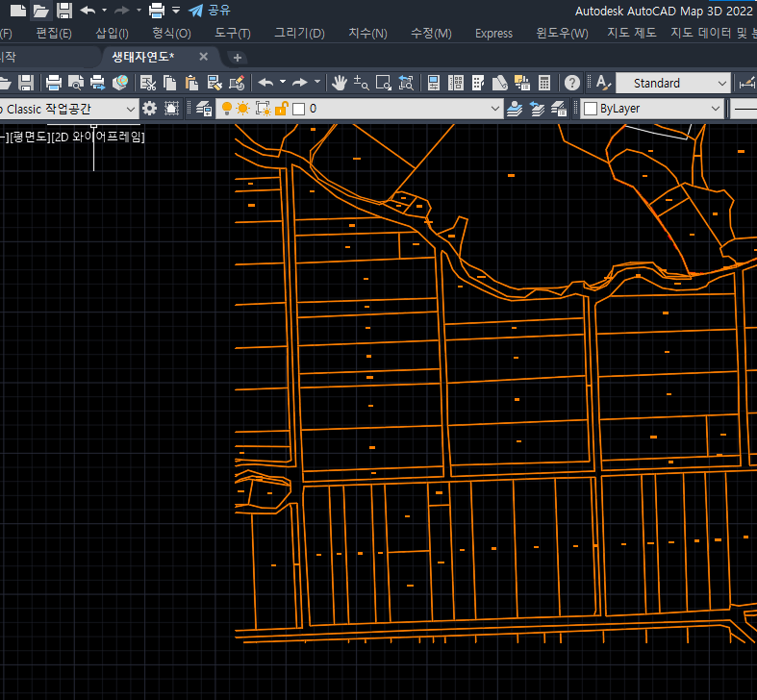Toggle layer 0 on/off lightbulb

[x=227, y=109]
